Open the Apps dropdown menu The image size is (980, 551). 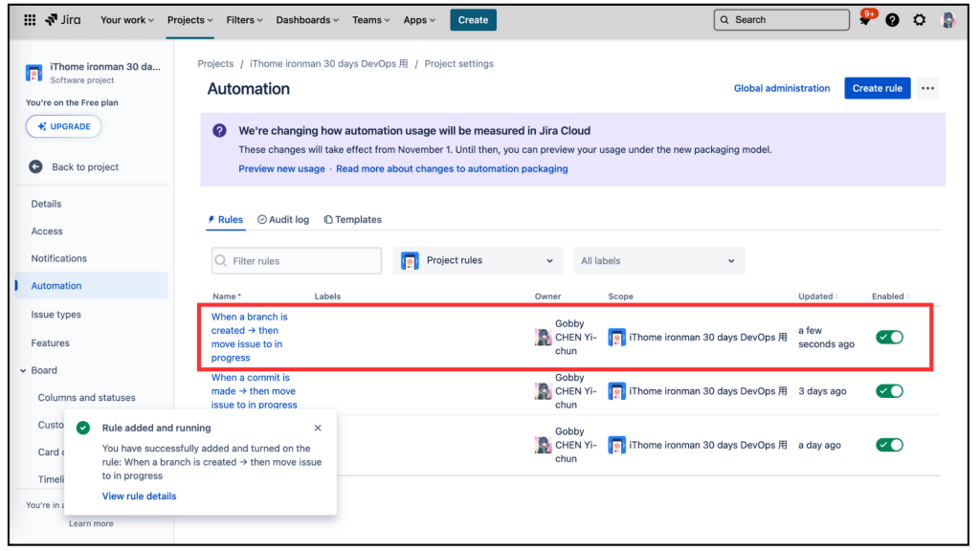coord(419,20)
